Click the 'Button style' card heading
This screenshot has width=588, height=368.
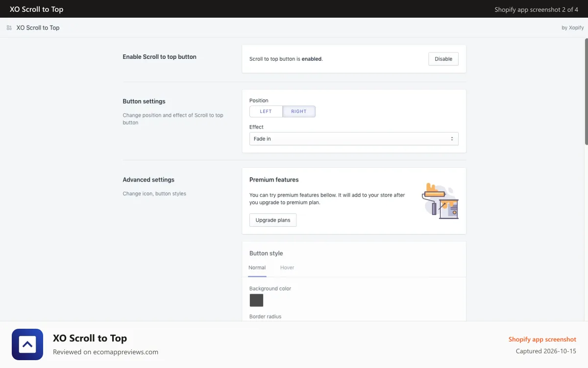click(x=266, y=254)
